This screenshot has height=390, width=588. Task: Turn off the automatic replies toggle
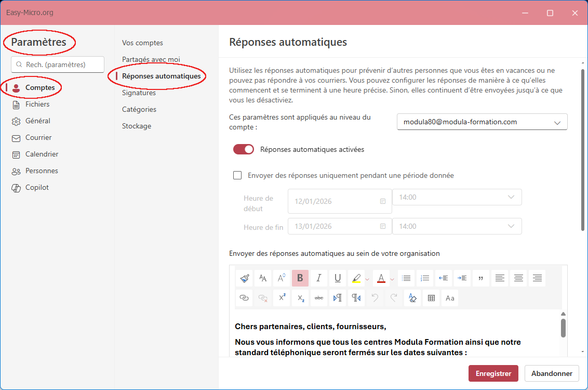pos(244,149)
